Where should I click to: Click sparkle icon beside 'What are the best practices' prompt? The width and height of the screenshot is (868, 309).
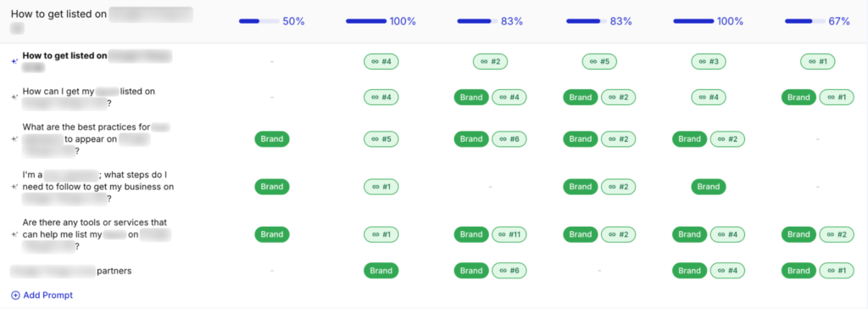[15, 139]
